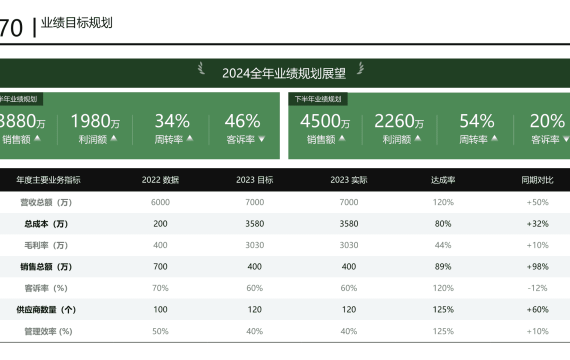Click 125% in the 管理效率 row
570x360 pixels.
(x=443, y=331)
